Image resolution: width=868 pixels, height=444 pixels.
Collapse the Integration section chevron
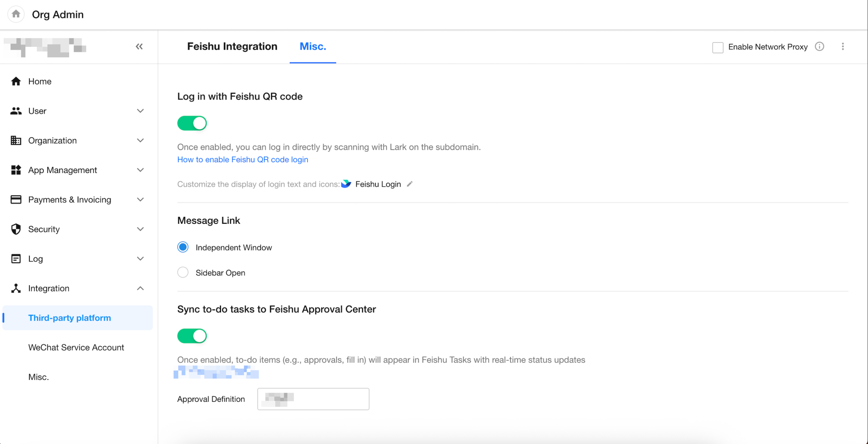140,288
